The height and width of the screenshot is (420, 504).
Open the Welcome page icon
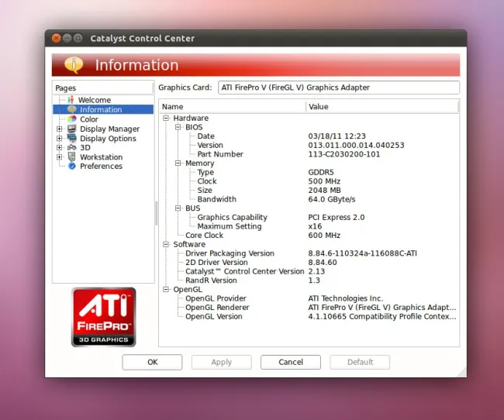pos(71,100)
